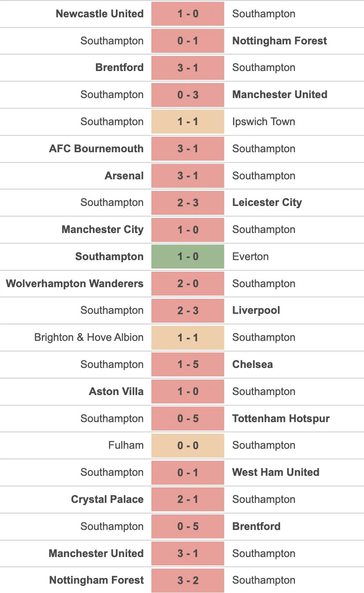This screenshot has width=364, height=593.
Task: Open the Crystal Palace team link
Action: (x=107, y=499)
